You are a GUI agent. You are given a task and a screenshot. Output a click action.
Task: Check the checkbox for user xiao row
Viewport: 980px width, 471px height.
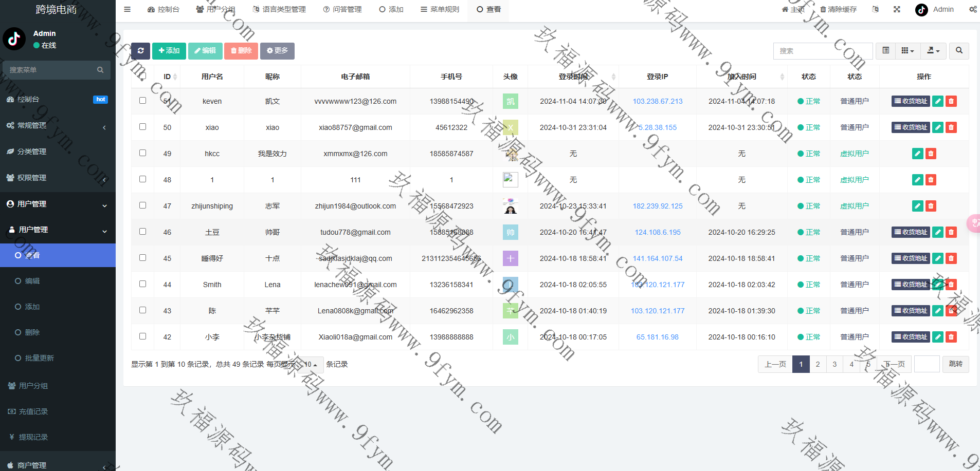142,127
